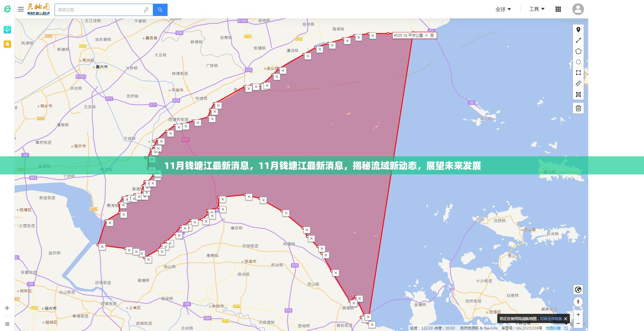Select the line drawing tool
The image size is (644, 331).
[x=578, y=40]
